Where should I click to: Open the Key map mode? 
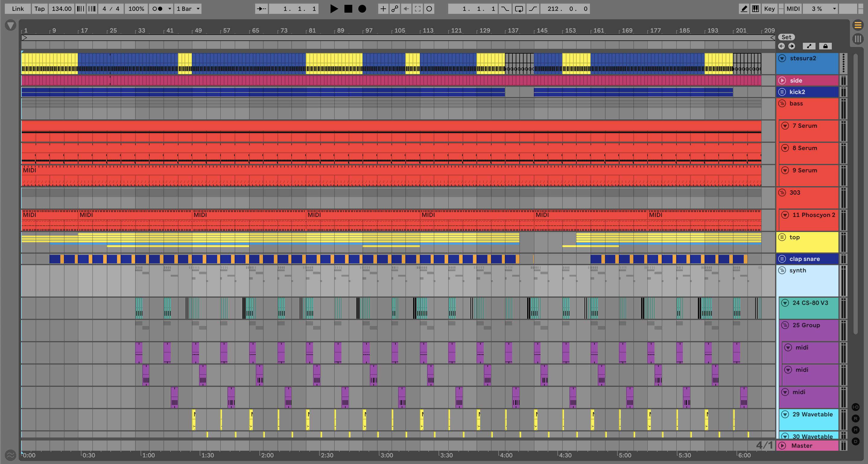click(x=769, y=9)
